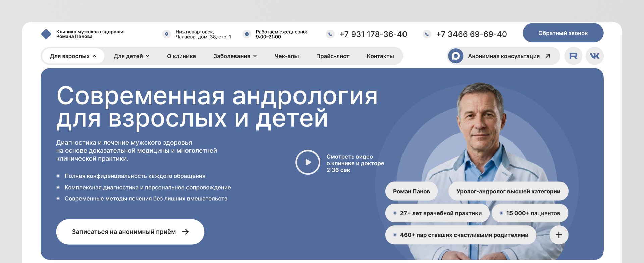Click the location pin icon
This screenshot has width=644, height=263.
click(x=167, y=34)
